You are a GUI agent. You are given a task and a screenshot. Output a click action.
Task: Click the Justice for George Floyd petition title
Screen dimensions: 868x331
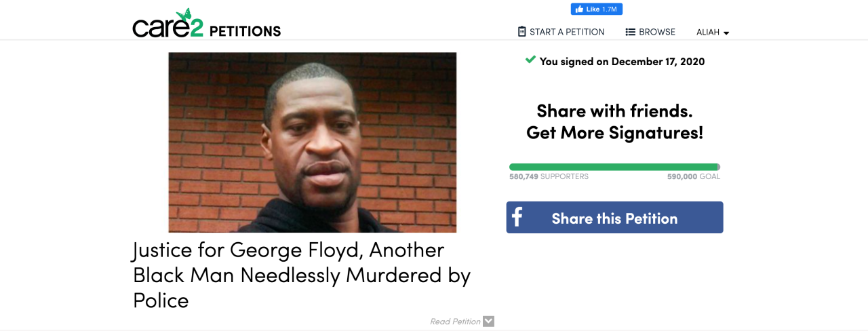pos(302,275)
